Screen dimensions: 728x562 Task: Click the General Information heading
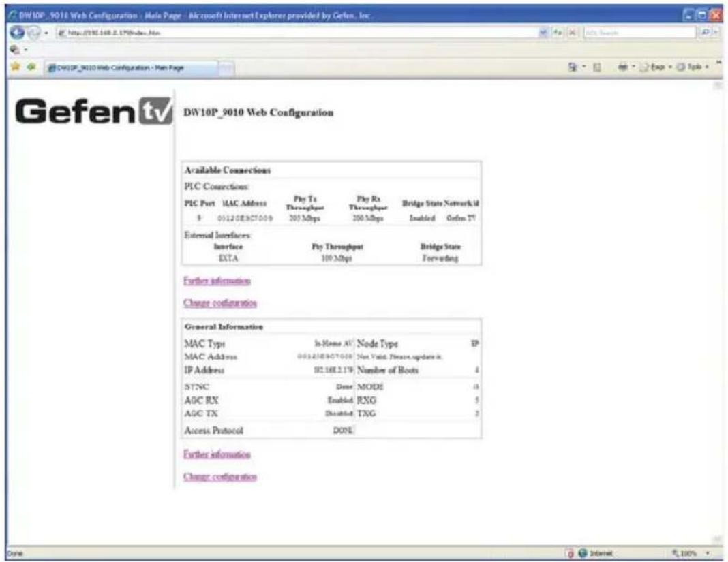coord(224,327)
